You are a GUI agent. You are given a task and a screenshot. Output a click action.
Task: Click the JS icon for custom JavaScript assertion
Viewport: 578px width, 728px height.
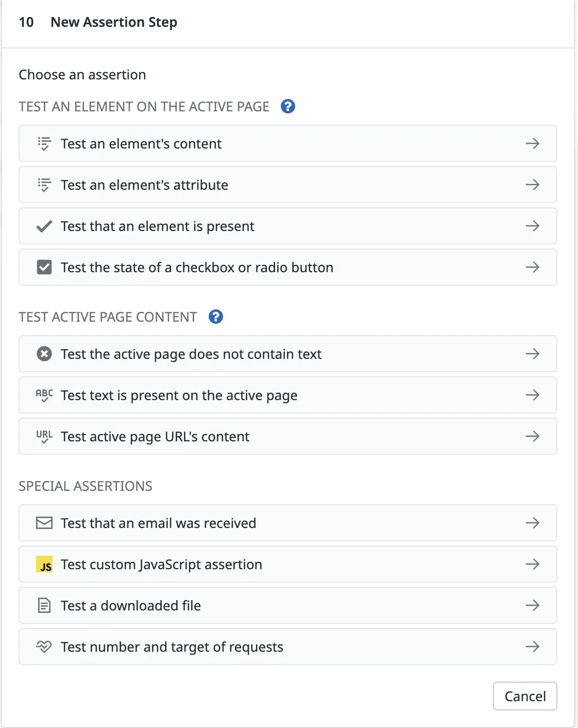[44, 565]
